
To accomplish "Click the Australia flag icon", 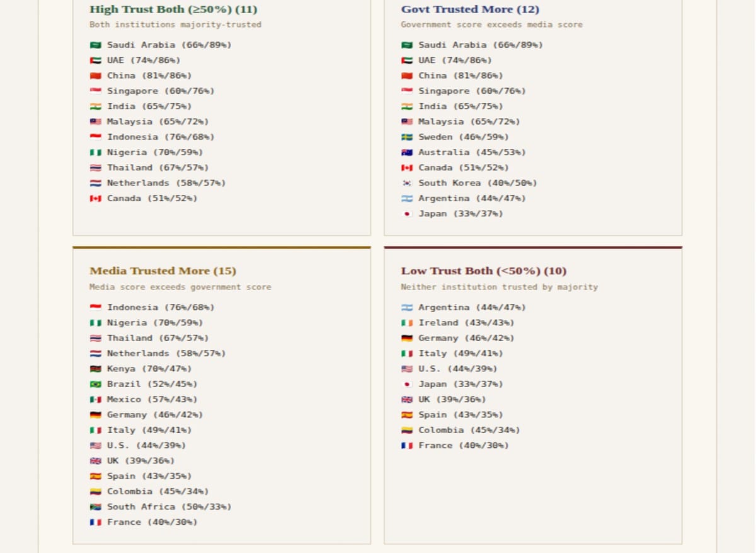I will 407,153.
